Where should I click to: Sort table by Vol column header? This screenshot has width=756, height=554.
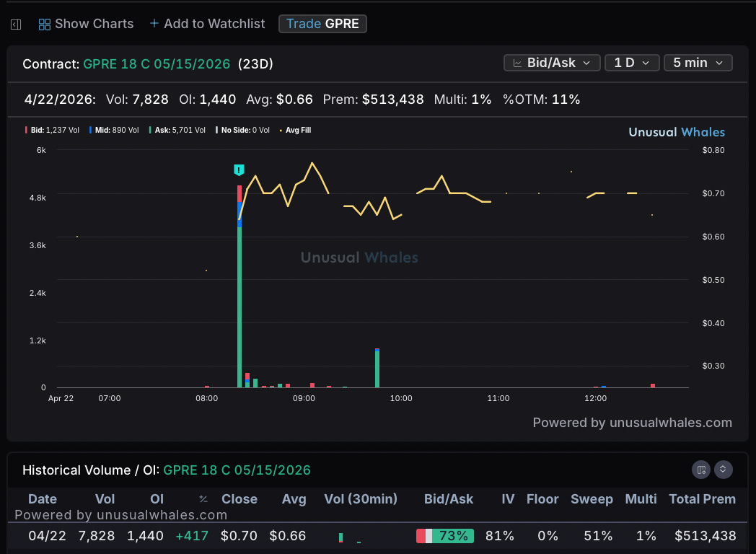(x=105, y=499)
